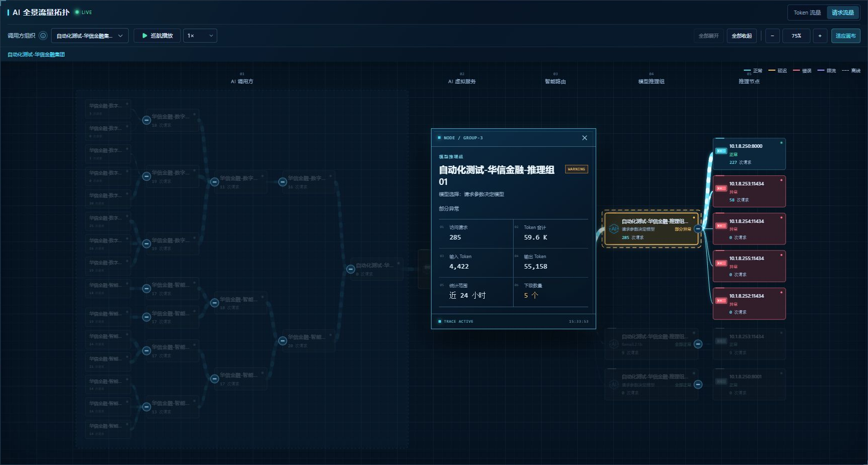Collapse the highlighted 推理组 node with 285 次请求

tap(698, 229)
